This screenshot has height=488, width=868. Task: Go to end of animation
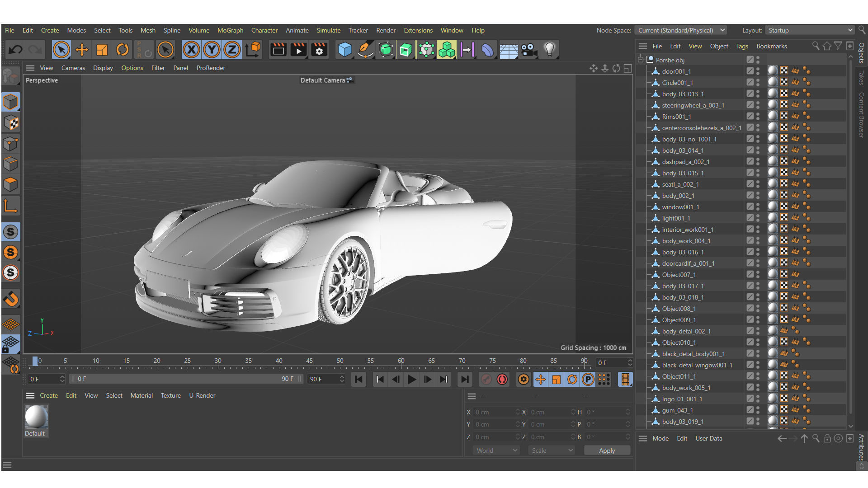(464, 380)
